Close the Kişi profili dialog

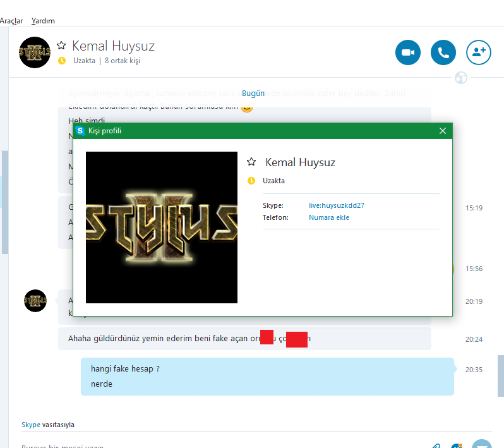point(443,131)
